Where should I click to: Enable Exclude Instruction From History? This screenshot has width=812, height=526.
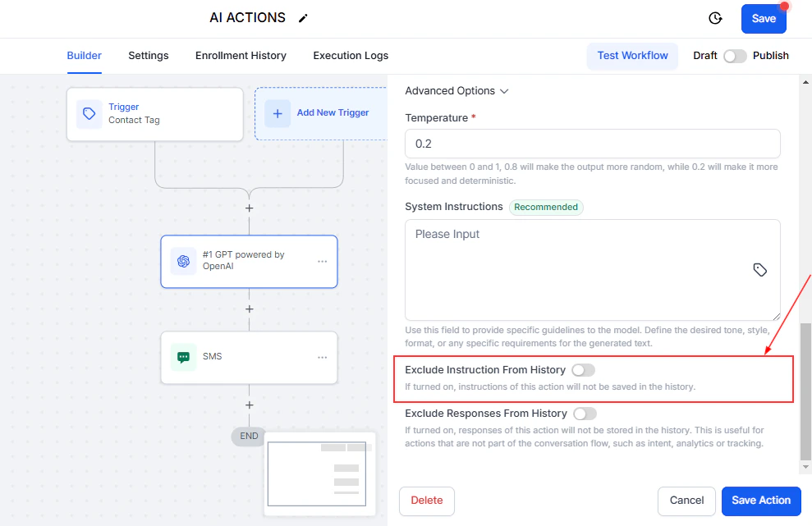pyautogui.click(x=583, y=370)
